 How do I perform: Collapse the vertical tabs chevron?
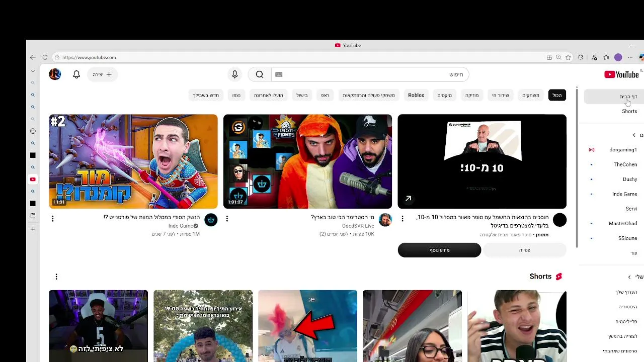tap(33, 71)
